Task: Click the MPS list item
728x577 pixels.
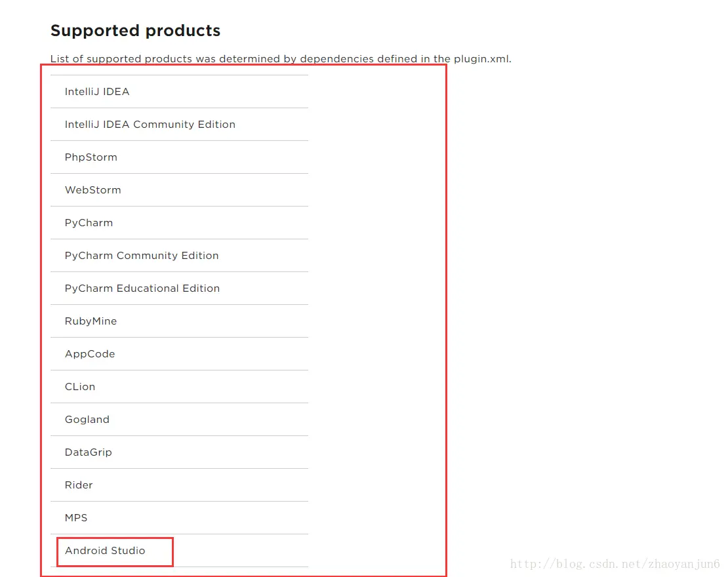Action: (x=179, y=517)
